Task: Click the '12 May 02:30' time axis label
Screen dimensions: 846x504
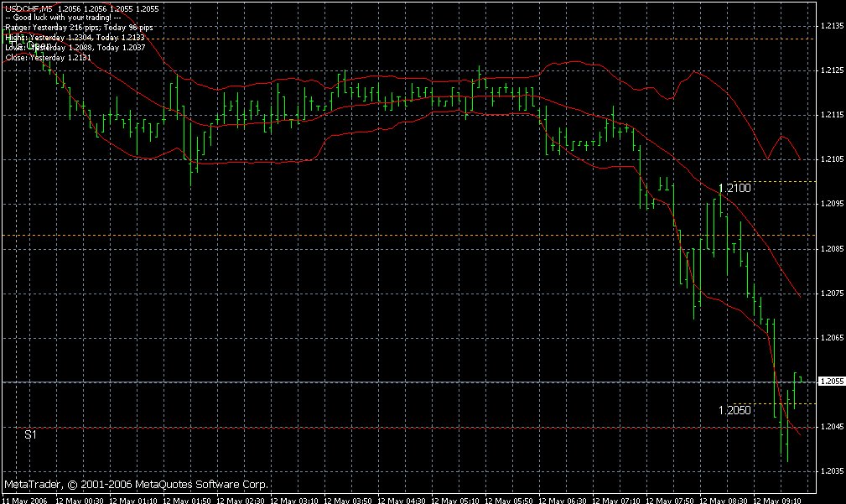Action: [240, 500]
